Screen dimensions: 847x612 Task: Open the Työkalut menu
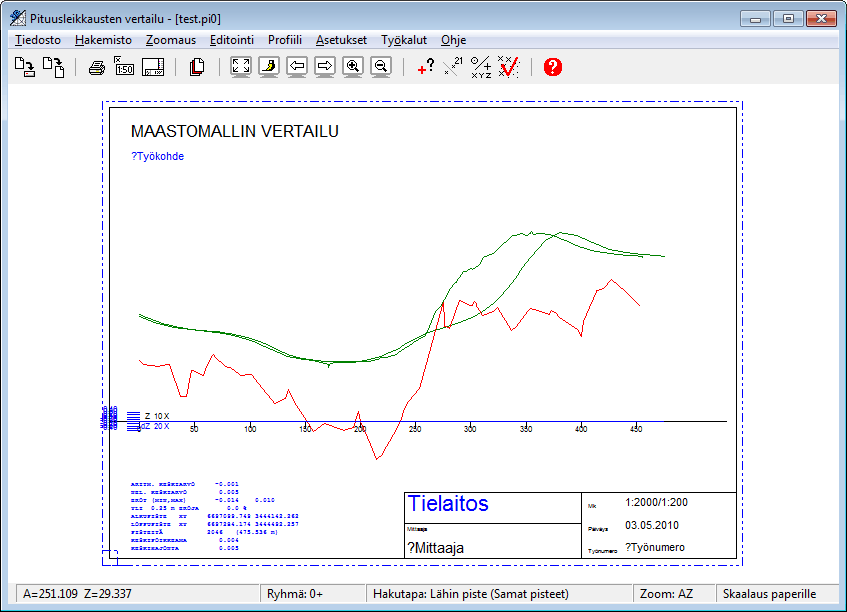pos(404,40)
